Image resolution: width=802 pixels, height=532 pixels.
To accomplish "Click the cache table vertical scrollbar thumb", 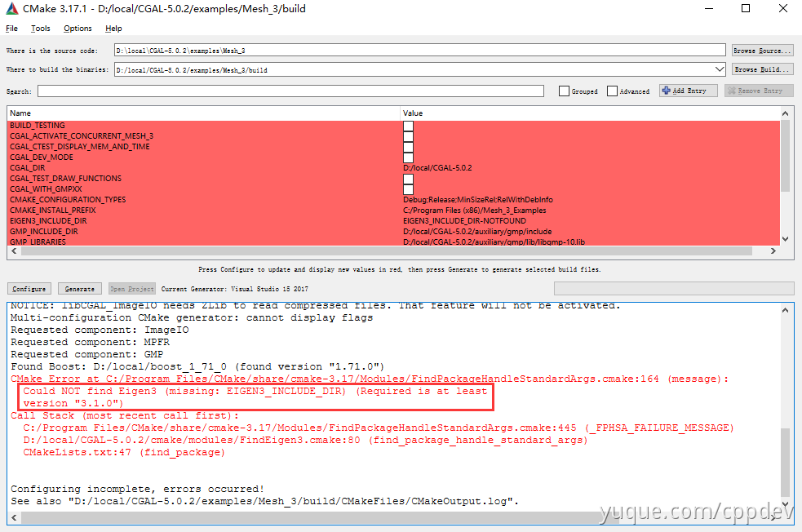I will pyautogui.click(x=785, y=157).
